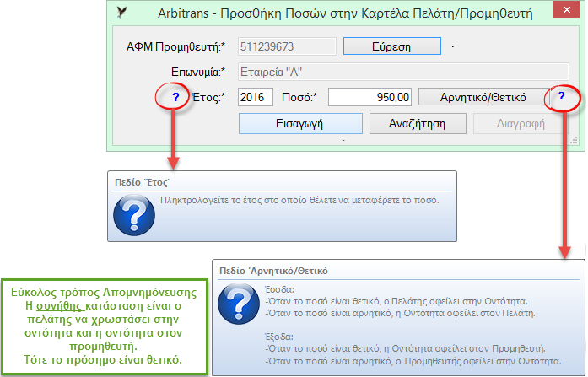
Task: Focus the ΑΦΜ Προμηθευτή field with 511239673
Action: click(287, 46)
